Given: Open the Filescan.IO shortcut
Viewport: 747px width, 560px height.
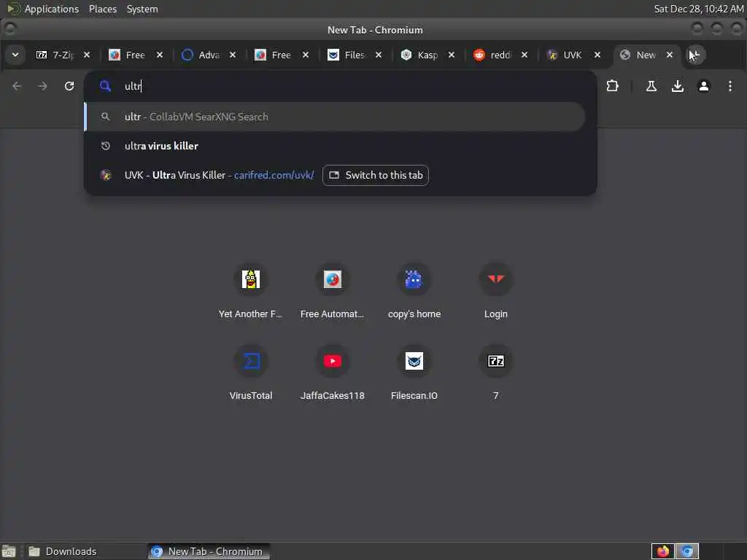Looking at the screenshot, I should click(x=414, y=373).
